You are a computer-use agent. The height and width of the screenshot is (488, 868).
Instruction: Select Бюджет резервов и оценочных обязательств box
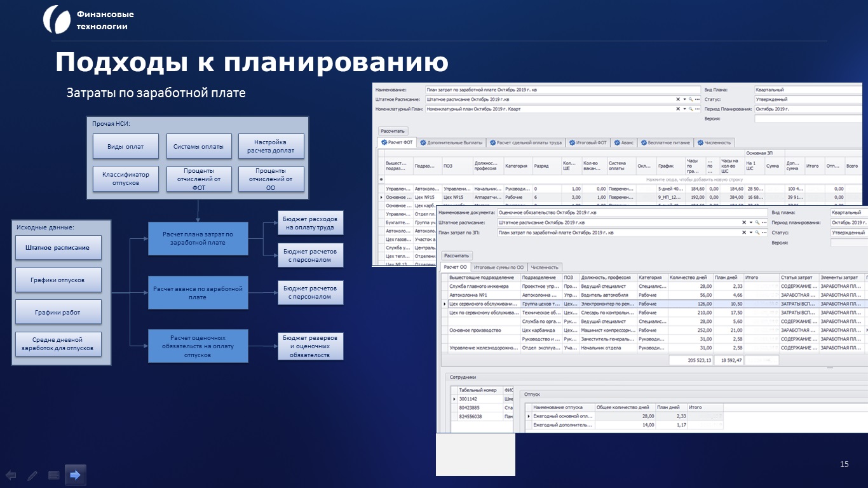pos(310,346)
